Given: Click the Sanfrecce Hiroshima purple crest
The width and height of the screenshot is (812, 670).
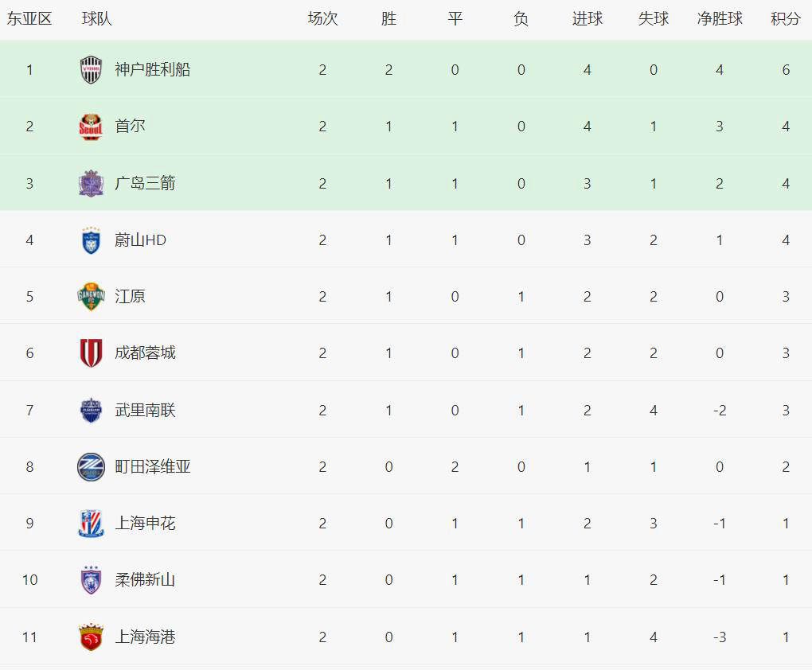Looking at the screenshot, I should (91, 183).
